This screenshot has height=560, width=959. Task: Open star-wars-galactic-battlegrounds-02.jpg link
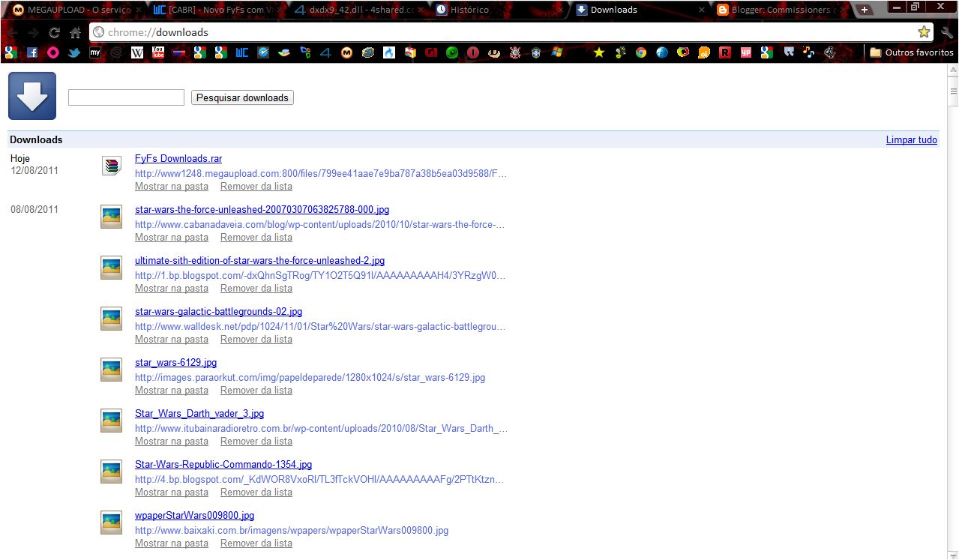tap(218, 311)
